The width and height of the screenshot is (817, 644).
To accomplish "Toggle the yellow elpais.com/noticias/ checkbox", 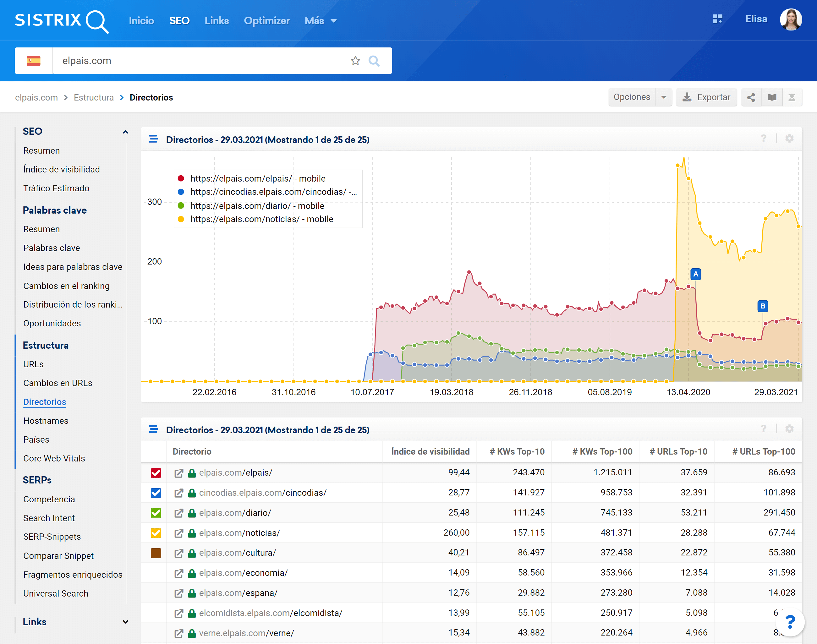I will click(156, 533).
